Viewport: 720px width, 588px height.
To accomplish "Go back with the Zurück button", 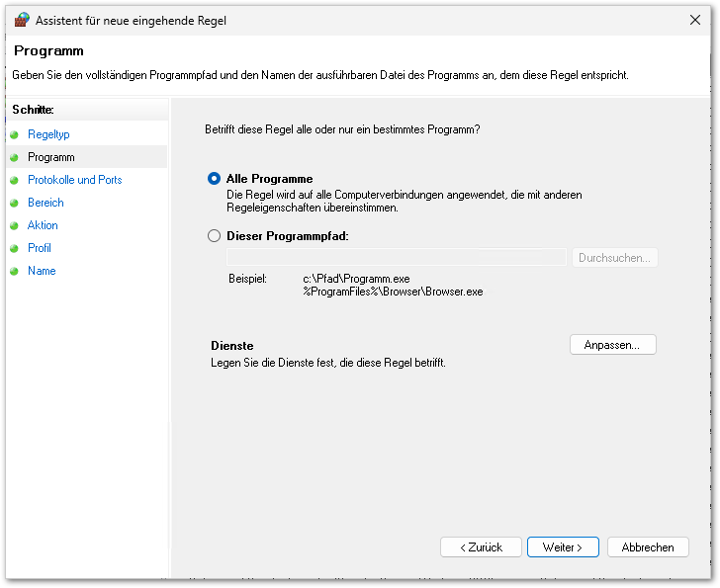I will 481,546.
